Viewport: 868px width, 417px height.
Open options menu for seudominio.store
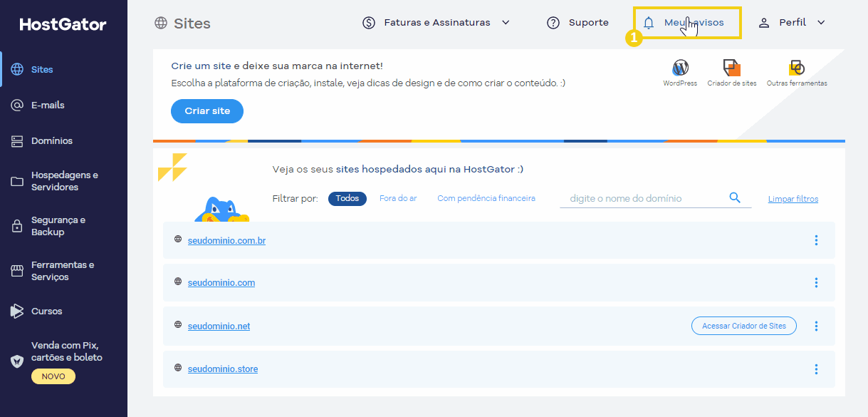coord(816,369)
